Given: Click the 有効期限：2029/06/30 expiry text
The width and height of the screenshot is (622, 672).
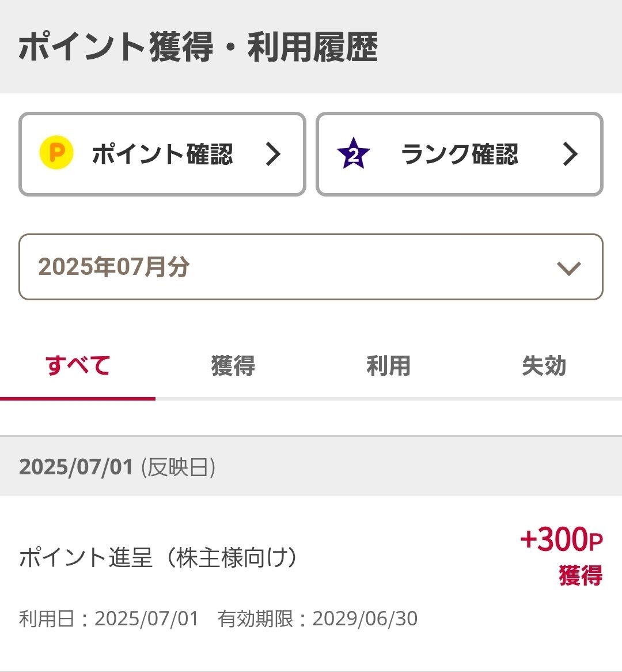Looking at the screenshot, I should coord(317,619).
